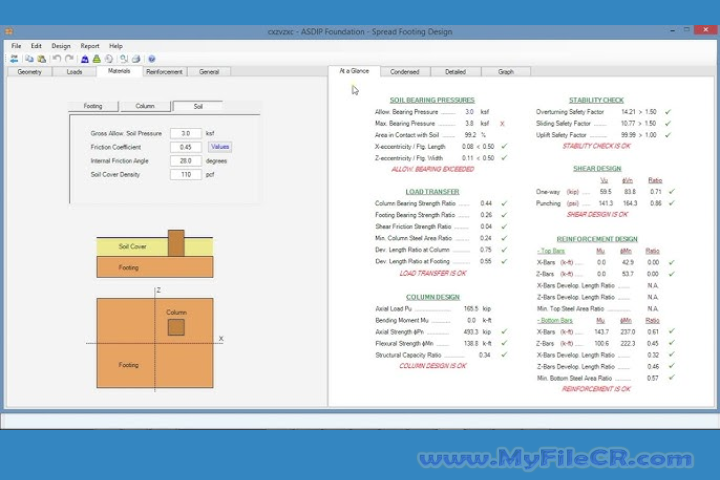This screenshot has width=720, height=480.
Task: Click the green weight design icon
Action: [96, 59]
